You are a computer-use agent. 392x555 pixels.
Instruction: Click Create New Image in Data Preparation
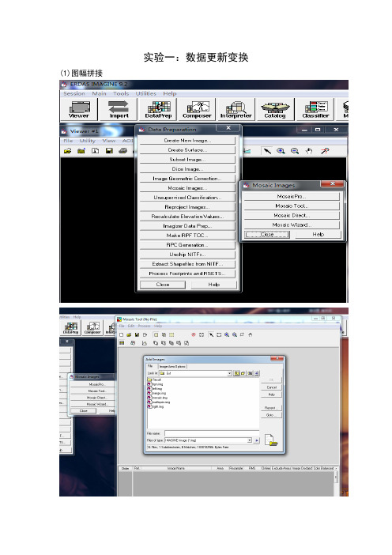(x=187, y=141)
